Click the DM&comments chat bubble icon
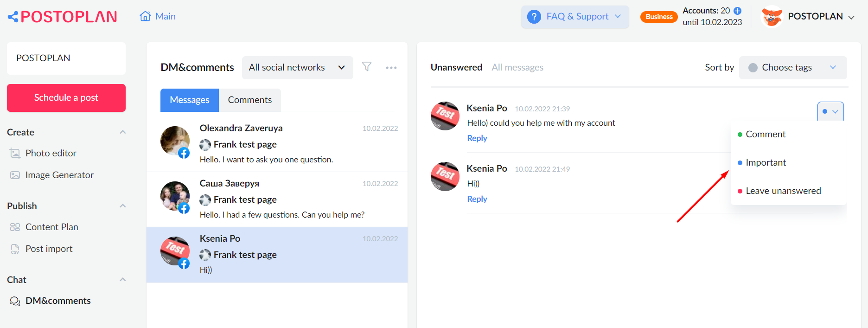868x328 pixels. pos(15,301)
